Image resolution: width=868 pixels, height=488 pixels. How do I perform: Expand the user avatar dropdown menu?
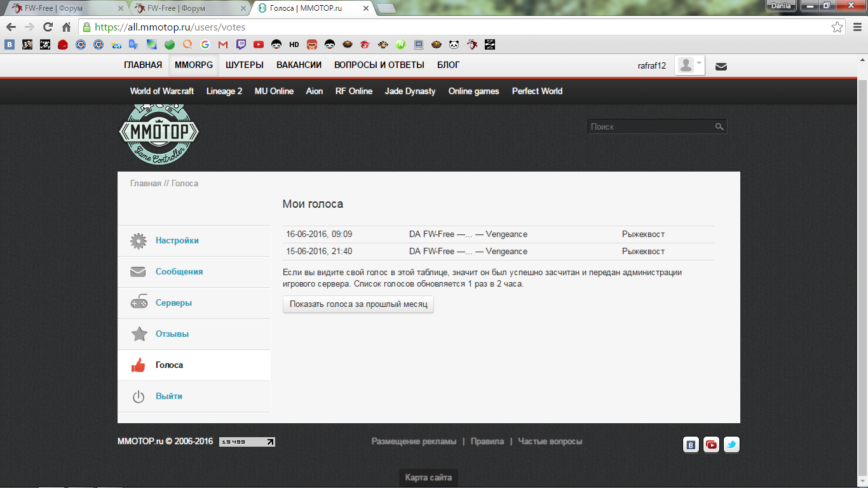[x=689, y=65]
